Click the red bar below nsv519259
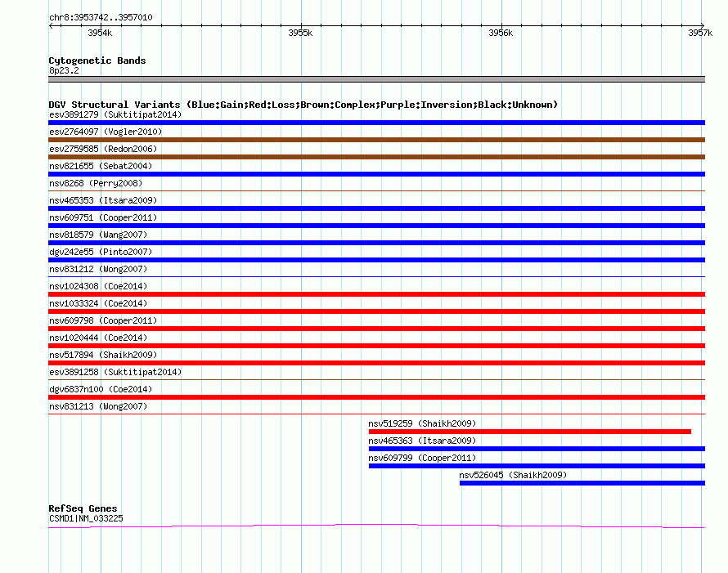Screen dimensions: 728x573 click(x=530, y=432)
